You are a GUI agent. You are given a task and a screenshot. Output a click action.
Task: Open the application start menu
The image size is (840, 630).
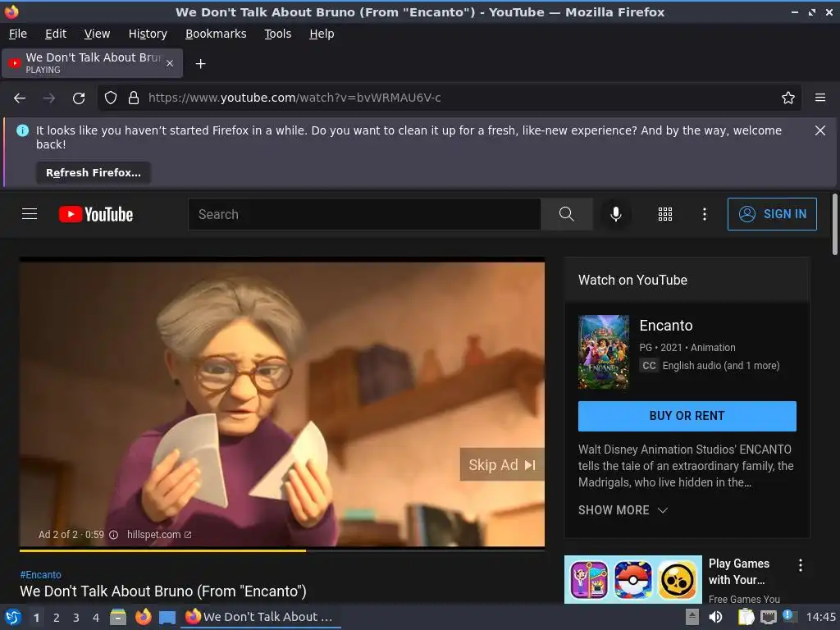click(x=13, y=617)
